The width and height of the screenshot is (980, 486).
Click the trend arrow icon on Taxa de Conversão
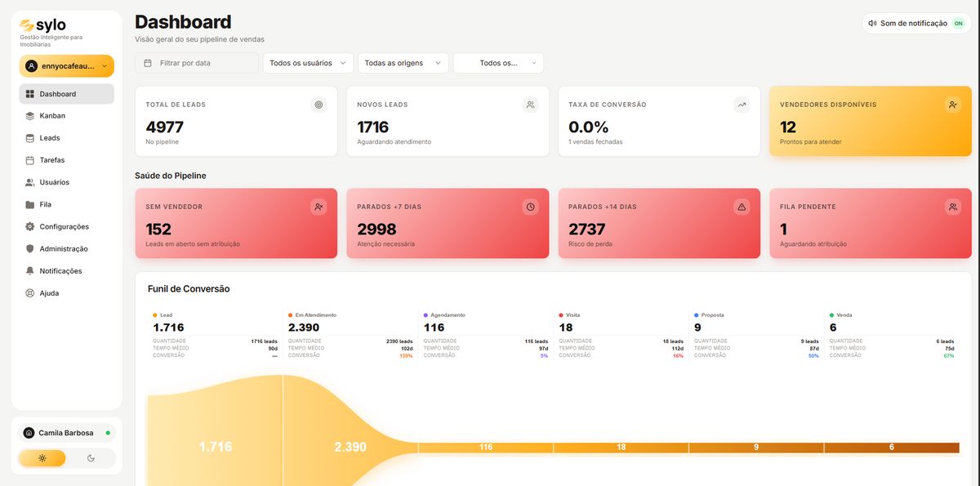coord(742,105)
